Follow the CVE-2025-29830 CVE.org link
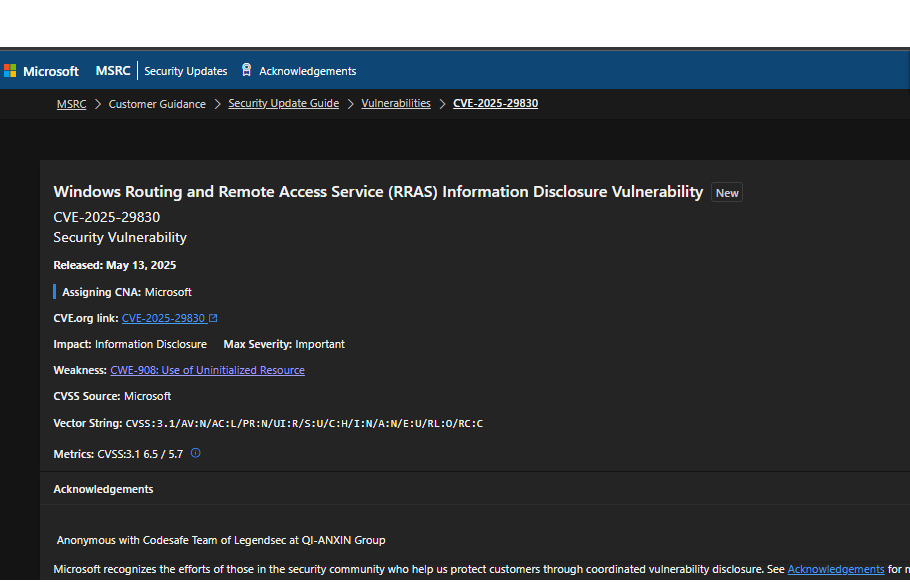This screenshot has height=582, width=910. (163, 318)
